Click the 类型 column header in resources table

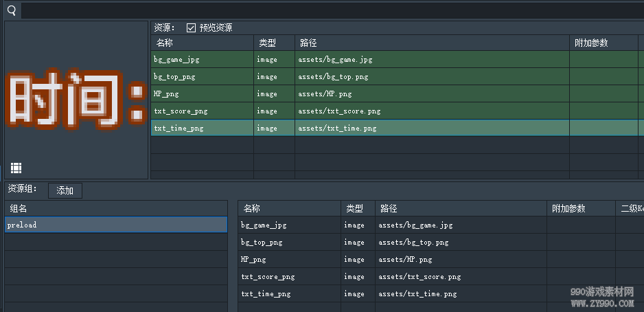[x=275, y=43]
